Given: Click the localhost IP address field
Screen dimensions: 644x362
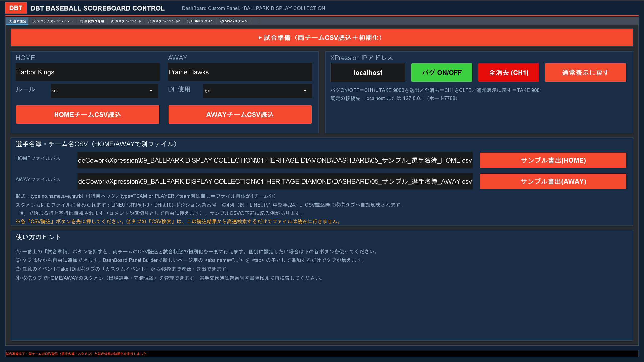Looking at the screenshot, I should [368, 73].
